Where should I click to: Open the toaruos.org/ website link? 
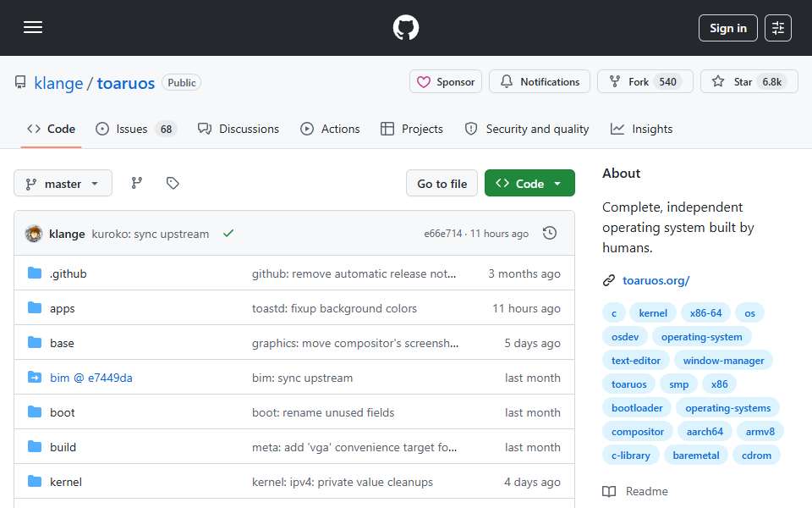(x=656, y=280)
